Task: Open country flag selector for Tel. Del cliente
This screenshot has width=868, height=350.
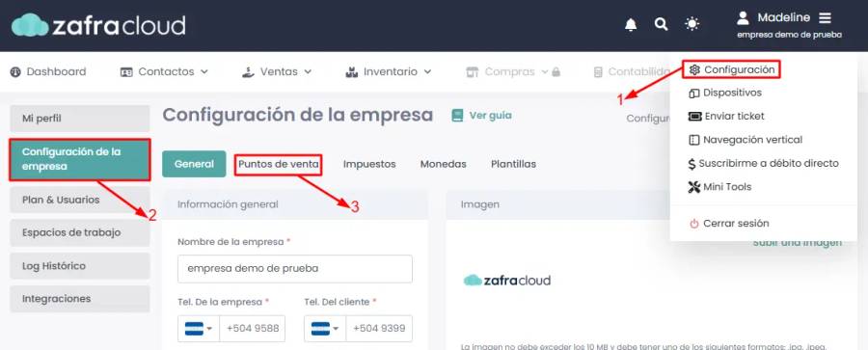Action: (325, 329)
